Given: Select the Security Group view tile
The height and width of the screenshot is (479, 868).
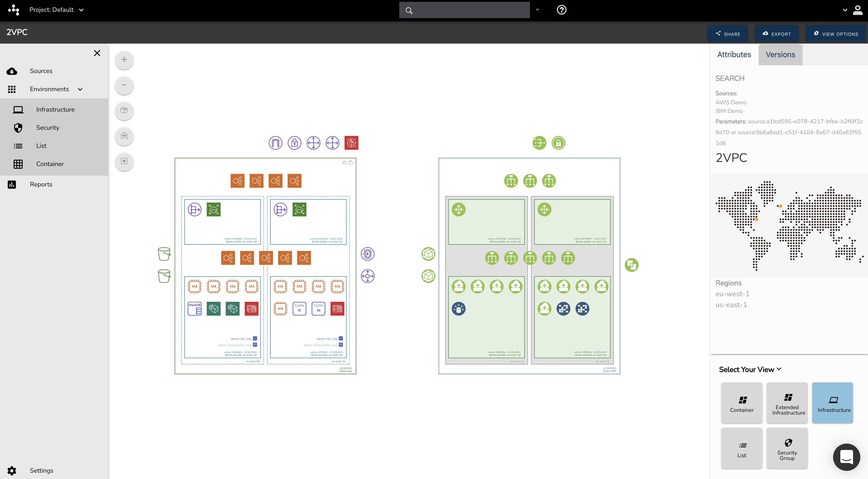Looking at the screenshot, I should tap(787, 448).
